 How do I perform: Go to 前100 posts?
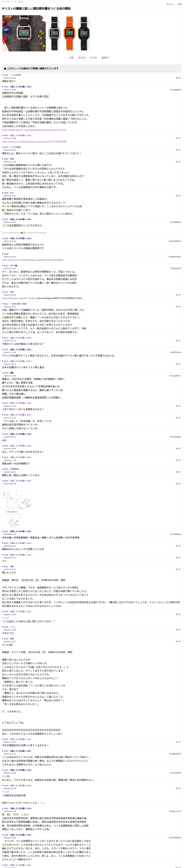82,58
